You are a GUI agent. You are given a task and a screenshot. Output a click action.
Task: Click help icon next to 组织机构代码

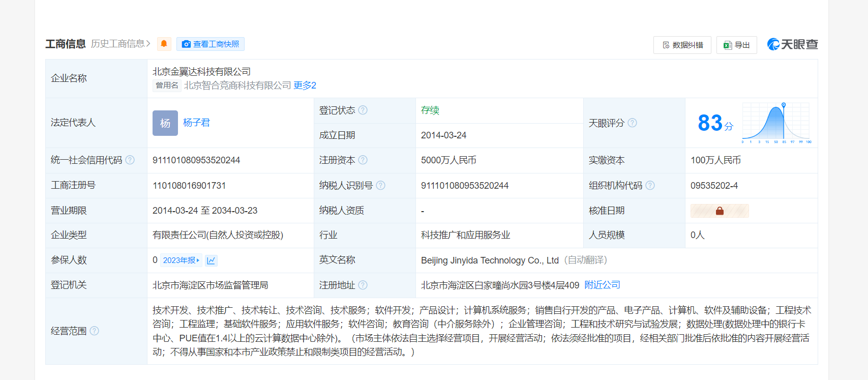[650, 185]
